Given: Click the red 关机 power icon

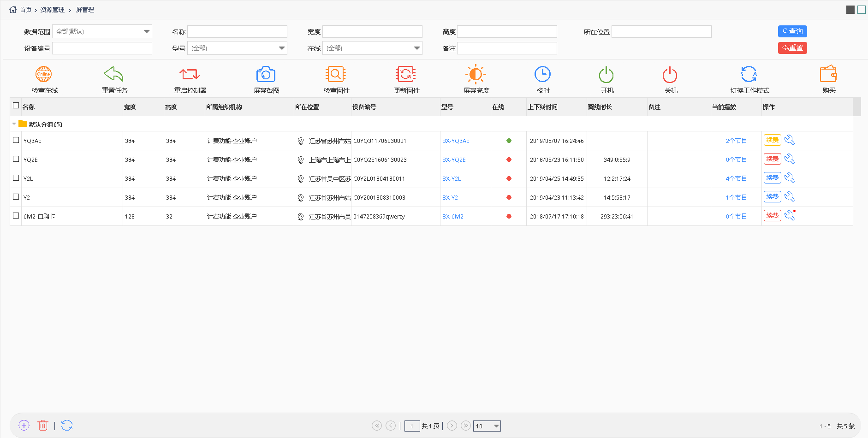Looking at the screenshot, I should coord(670,74).
